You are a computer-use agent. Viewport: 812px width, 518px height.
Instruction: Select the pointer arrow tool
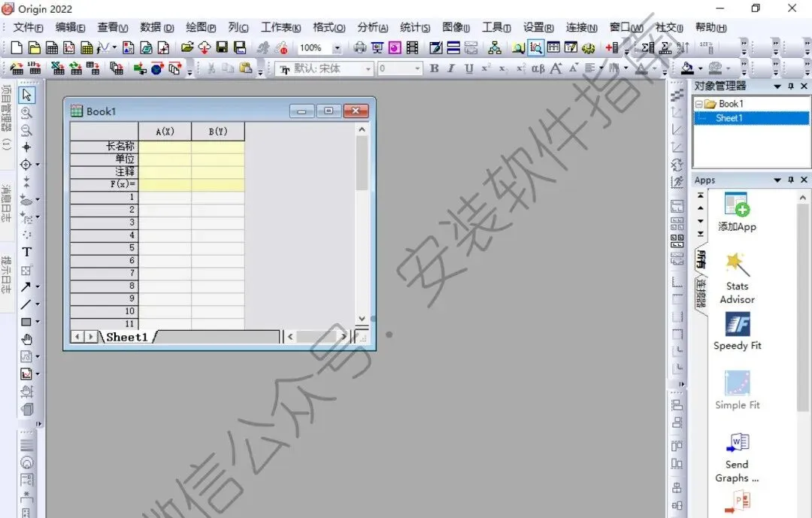tap(26, 95)
